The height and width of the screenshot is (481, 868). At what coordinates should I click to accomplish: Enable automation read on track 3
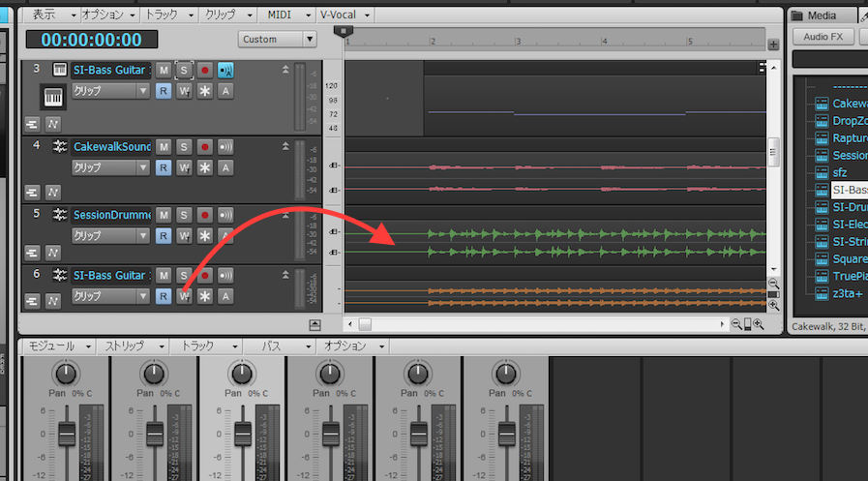click(164, 91)
